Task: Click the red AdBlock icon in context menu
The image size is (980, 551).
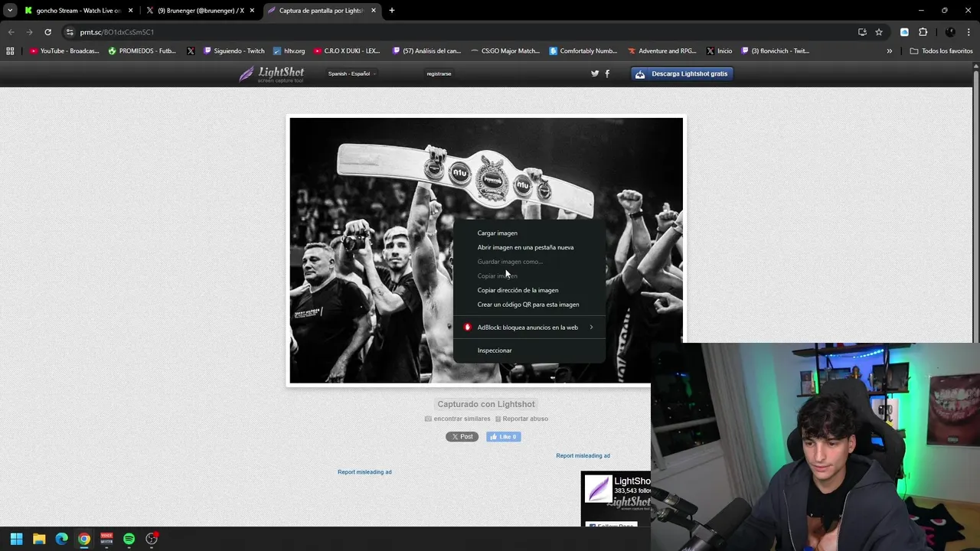Action: pyautogui.click(x=467, y=328)
